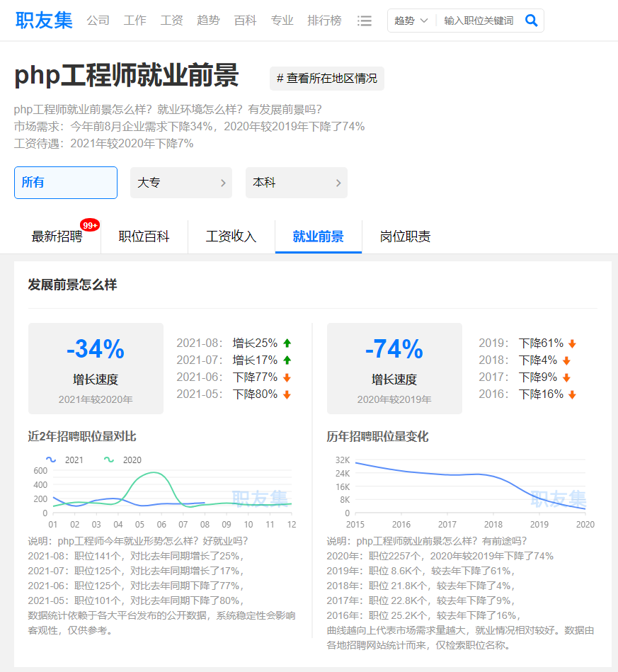Click orange down arrow beside 下降77%
The height and width of the screenshot is (672, 618).
click(287, 377)
